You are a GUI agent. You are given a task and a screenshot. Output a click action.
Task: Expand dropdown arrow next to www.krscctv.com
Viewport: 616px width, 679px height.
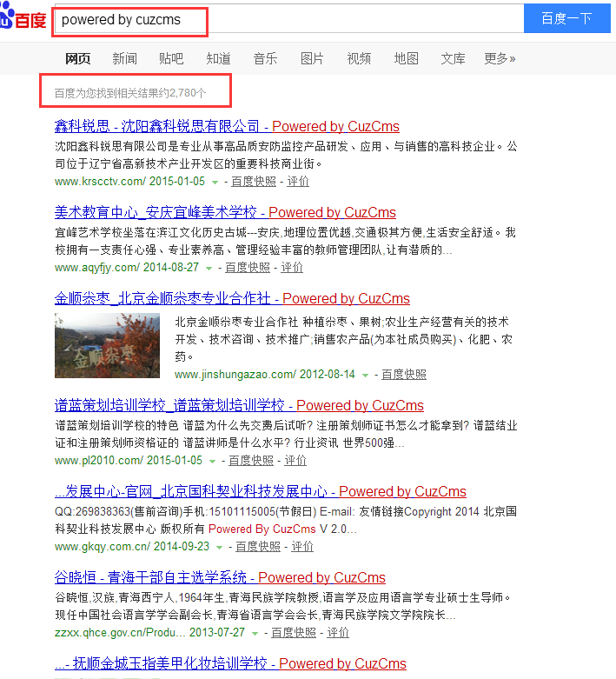(215, 183)
